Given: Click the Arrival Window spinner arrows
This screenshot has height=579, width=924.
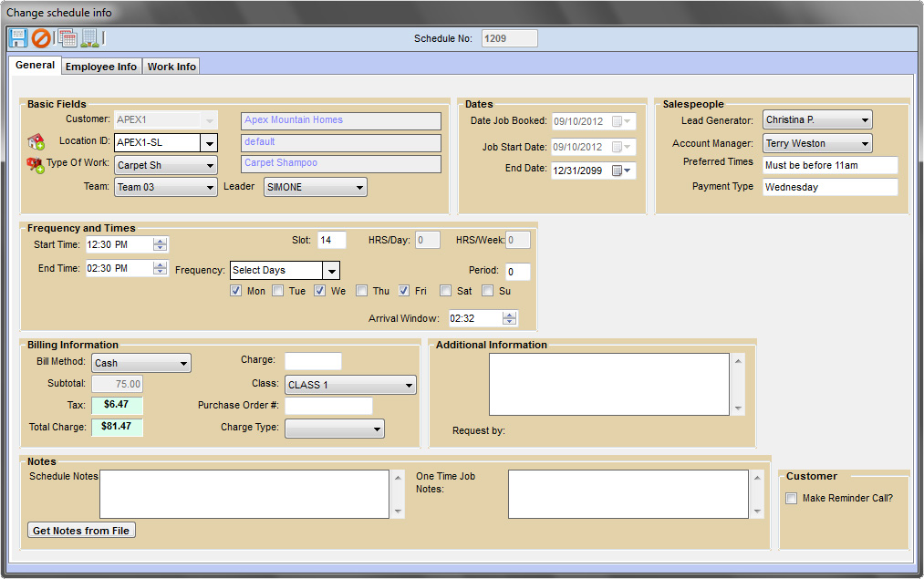Looking at the screenshot, I should pyautogui.click(x=510, y=318).
